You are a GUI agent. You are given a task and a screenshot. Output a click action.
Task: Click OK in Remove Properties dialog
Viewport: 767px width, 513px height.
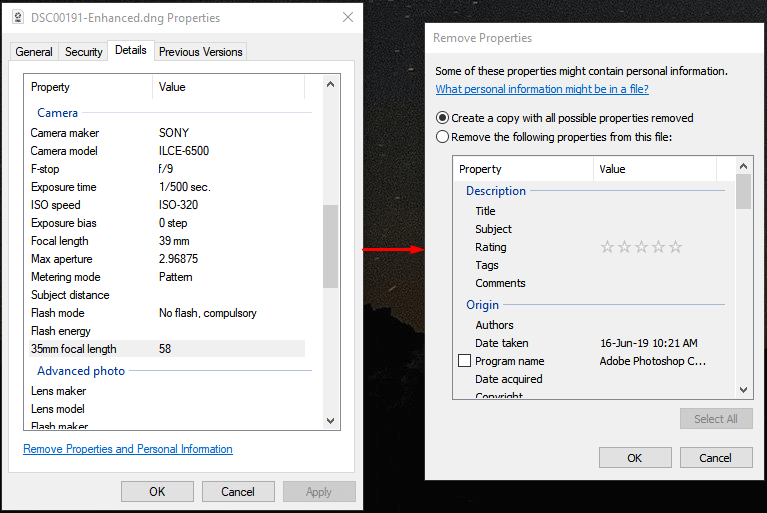coord(635,458)
